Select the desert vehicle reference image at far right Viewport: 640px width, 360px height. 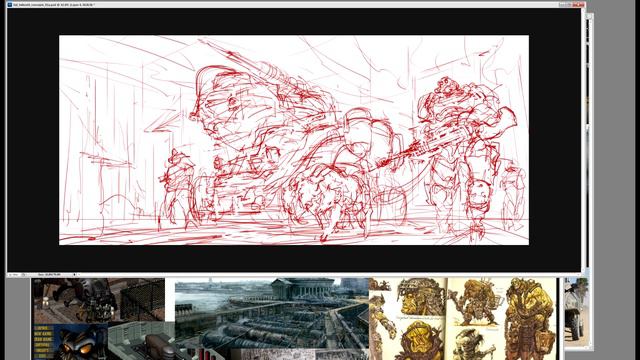coord(576,313)
